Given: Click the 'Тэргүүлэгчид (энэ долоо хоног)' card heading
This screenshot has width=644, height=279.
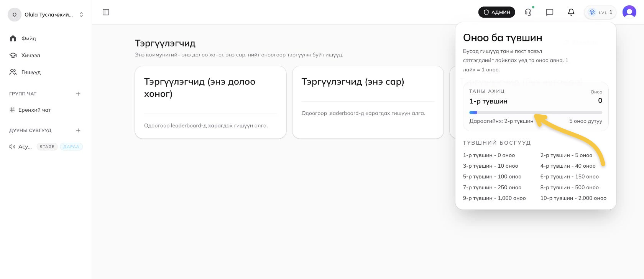Looking at the screenshot, I should 200,87.
